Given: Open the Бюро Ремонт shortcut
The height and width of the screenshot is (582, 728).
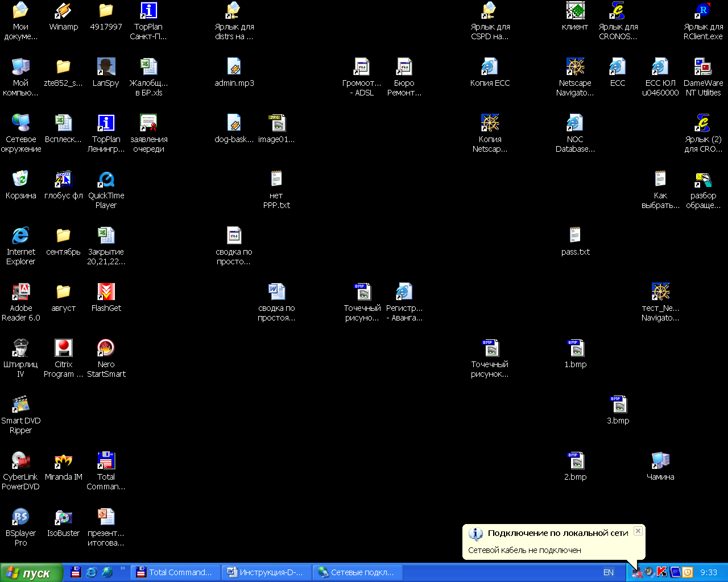Looking at the screenshot, I should coord(404,77).
